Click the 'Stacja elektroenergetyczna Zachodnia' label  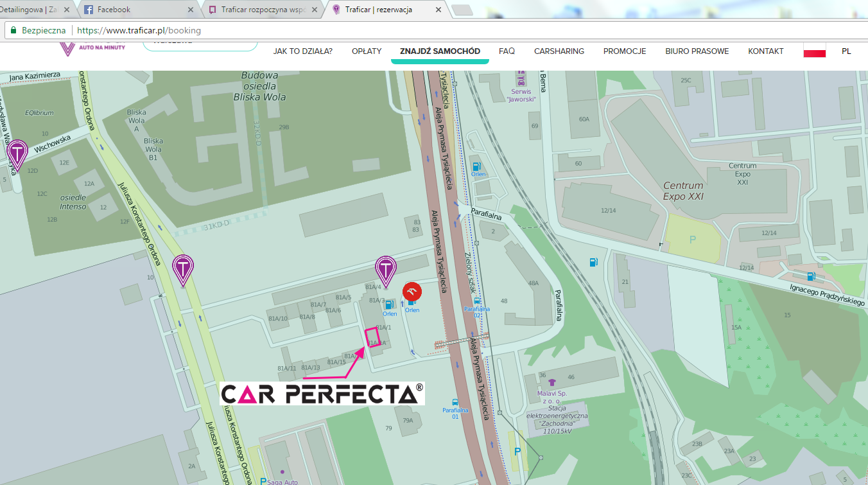(x=557, y=419)
